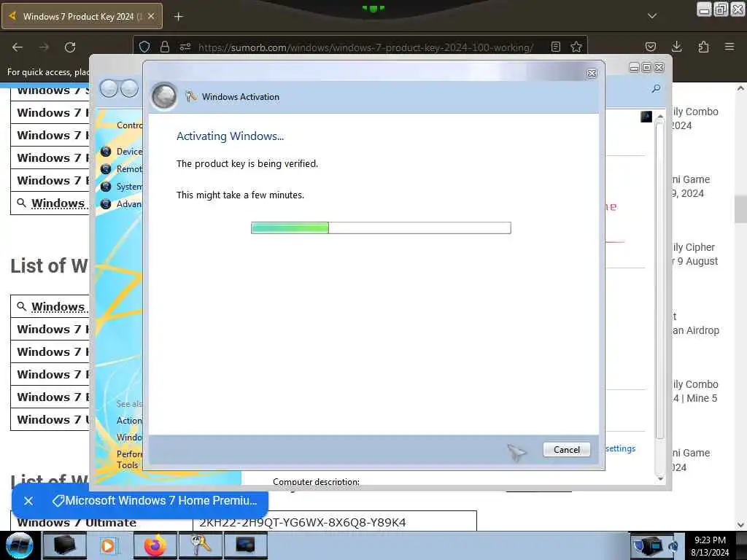This screenshot has height=560, width=747.
Task: Click the sumorb.com URL address field
Action: [x=365, y=47]
